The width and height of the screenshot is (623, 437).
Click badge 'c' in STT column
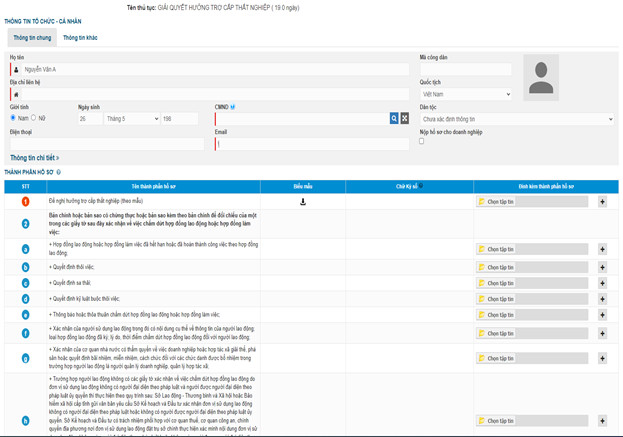point(25,283)
